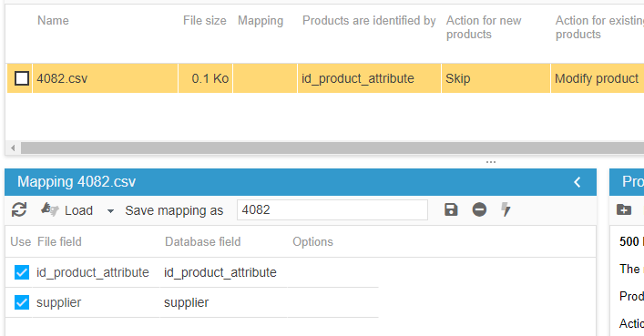This screenshot has width=644, height=336.
Task: Delete mapping using minus circle icon
Action: (x=479, y=209)
